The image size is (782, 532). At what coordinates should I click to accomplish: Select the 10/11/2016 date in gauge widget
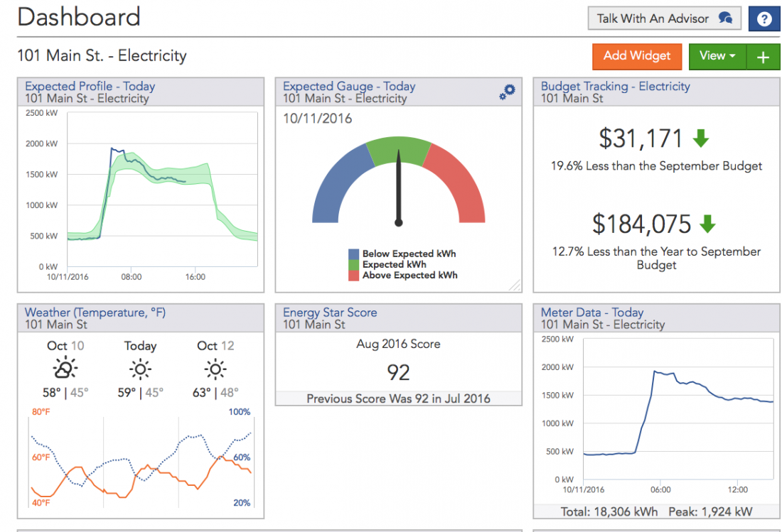[x=317, y=119]
